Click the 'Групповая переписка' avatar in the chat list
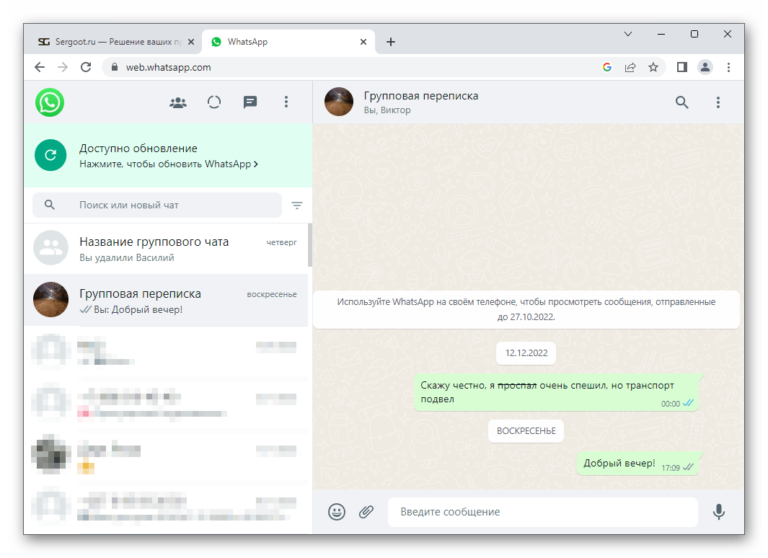 pos(51,299)
